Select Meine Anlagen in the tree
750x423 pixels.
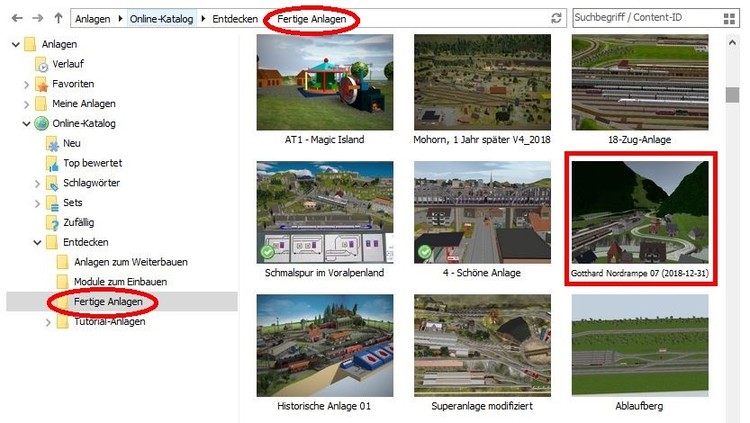[x=84, y=104]
